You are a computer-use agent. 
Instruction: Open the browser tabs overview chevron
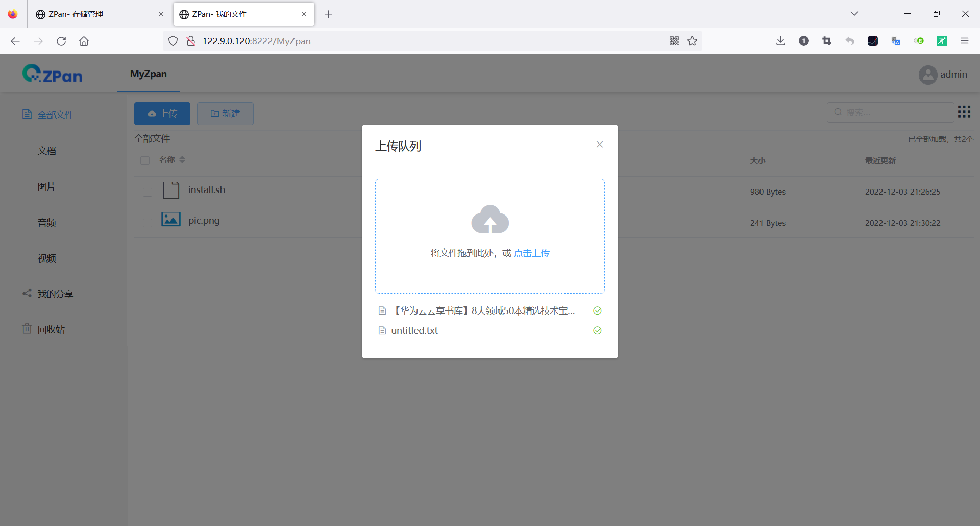[x=854, y=14]
